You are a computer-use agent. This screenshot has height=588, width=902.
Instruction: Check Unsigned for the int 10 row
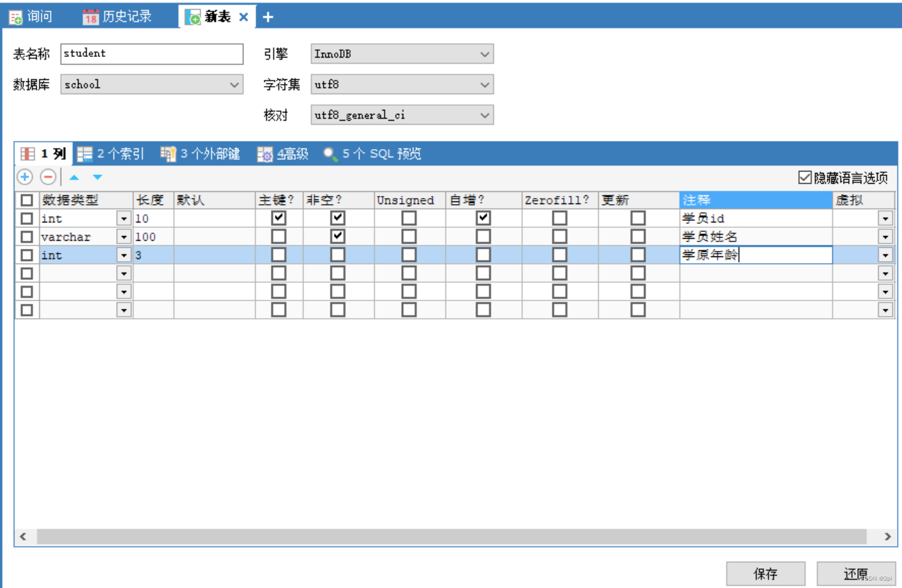pos(409,218)
